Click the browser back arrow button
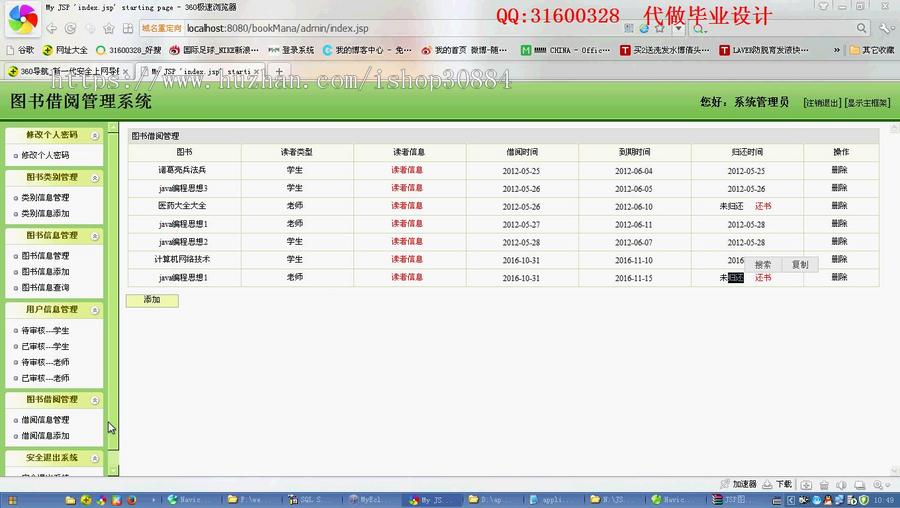The image size is (900, 508). tap(52, 28)
